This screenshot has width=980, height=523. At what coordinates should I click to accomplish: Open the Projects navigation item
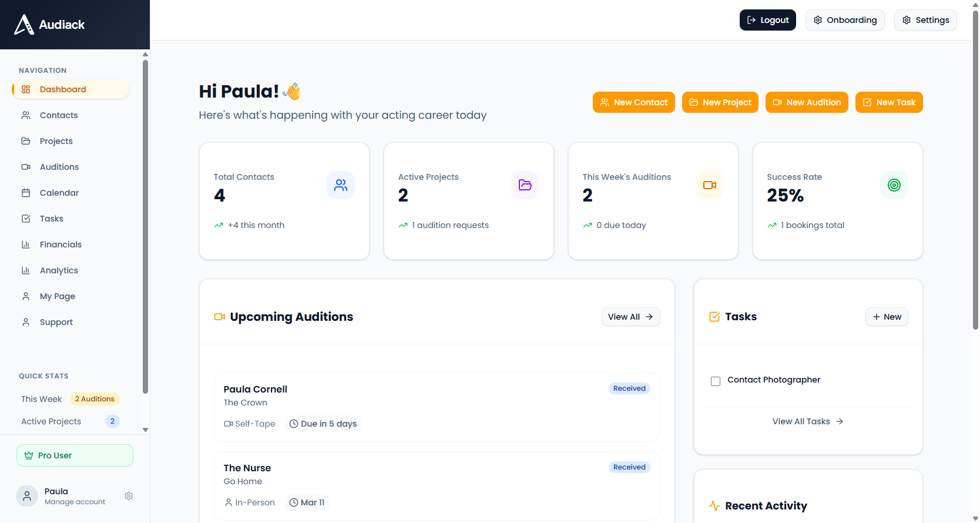click(71, 141)
